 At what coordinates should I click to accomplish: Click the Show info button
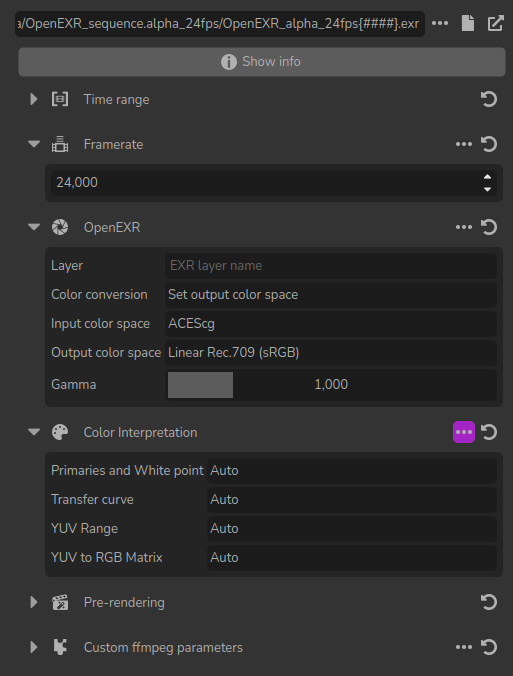262,62
